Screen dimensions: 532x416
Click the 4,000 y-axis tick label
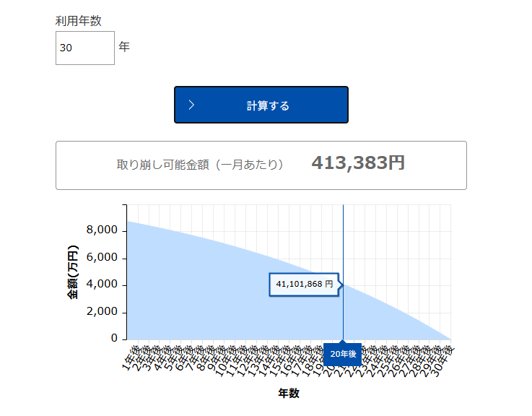tap(101, 285)
